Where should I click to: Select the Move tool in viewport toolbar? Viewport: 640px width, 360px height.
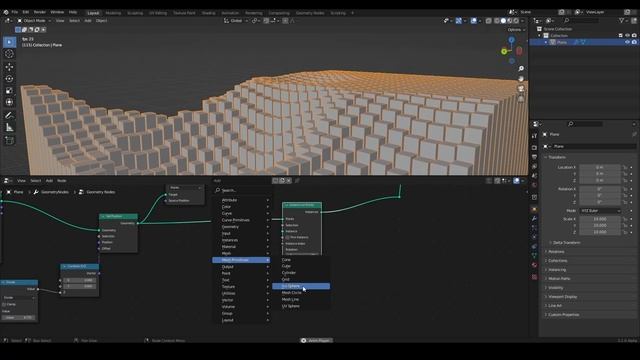pos(9,67)
